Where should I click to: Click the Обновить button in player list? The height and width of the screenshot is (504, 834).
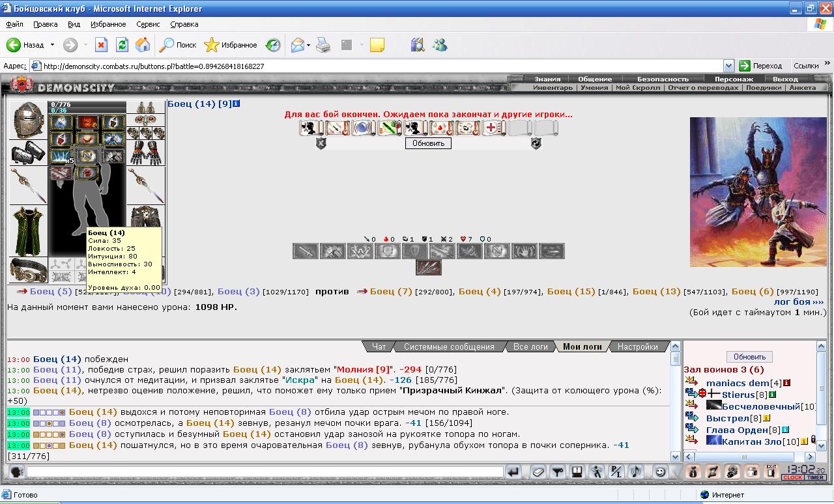coord(749,357)
